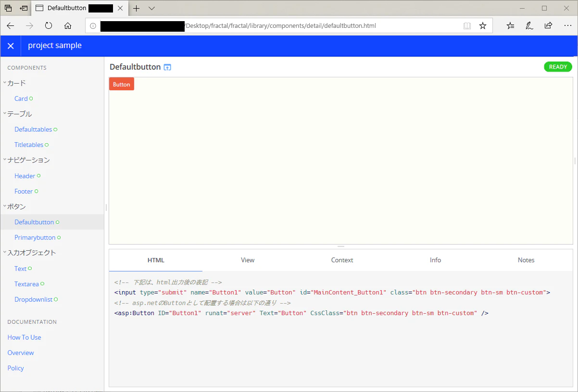Click the asp:Button code line

[302, 313]
